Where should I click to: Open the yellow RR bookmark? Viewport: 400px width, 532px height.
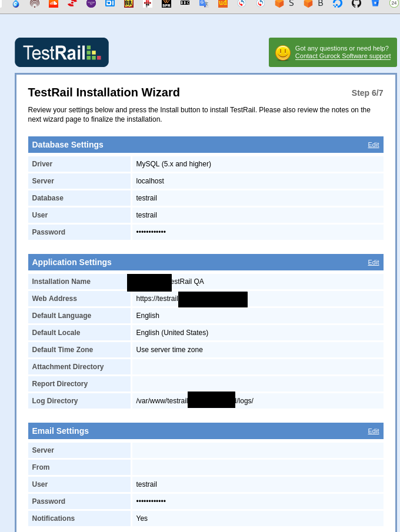coord(129,4)
